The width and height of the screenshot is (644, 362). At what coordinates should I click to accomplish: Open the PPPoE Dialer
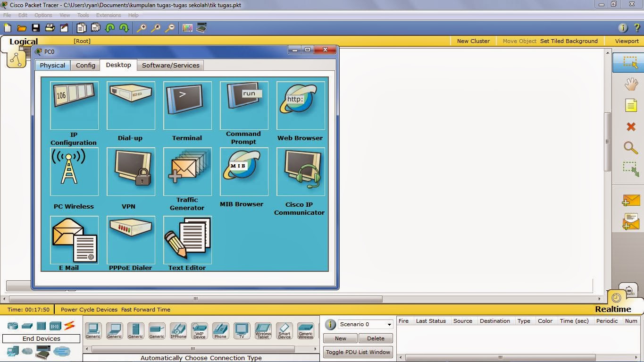(131, 240)
